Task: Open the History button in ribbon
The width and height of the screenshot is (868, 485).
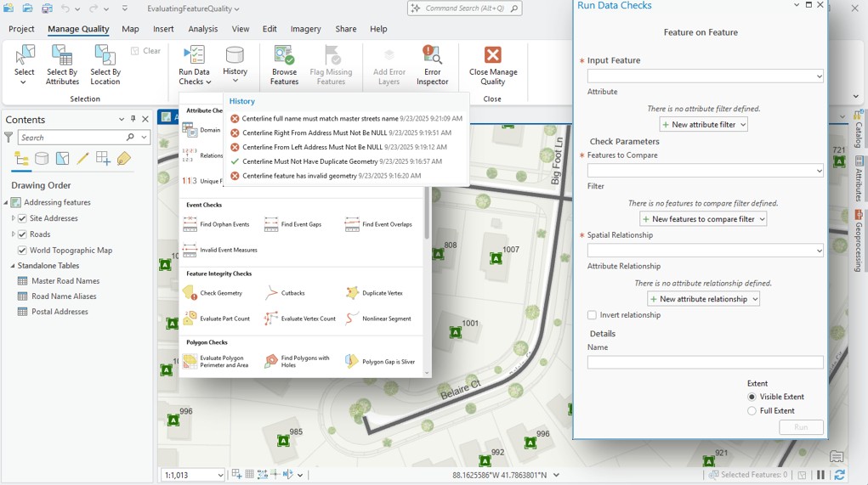Action: [x=235, y=65]
